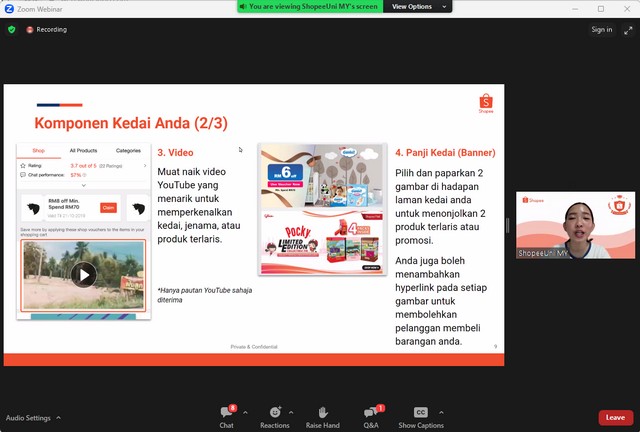Open the Chat panel
640x432 pixels.
tap(226, 413)
